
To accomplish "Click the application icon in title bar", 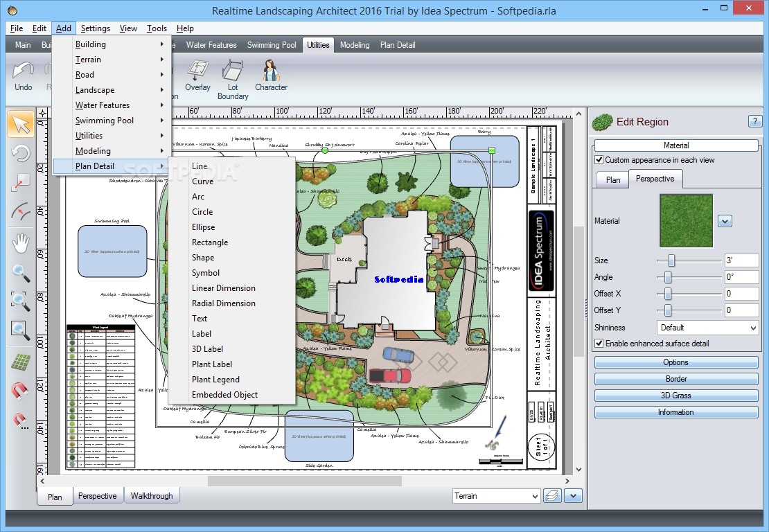I will 12,10.
